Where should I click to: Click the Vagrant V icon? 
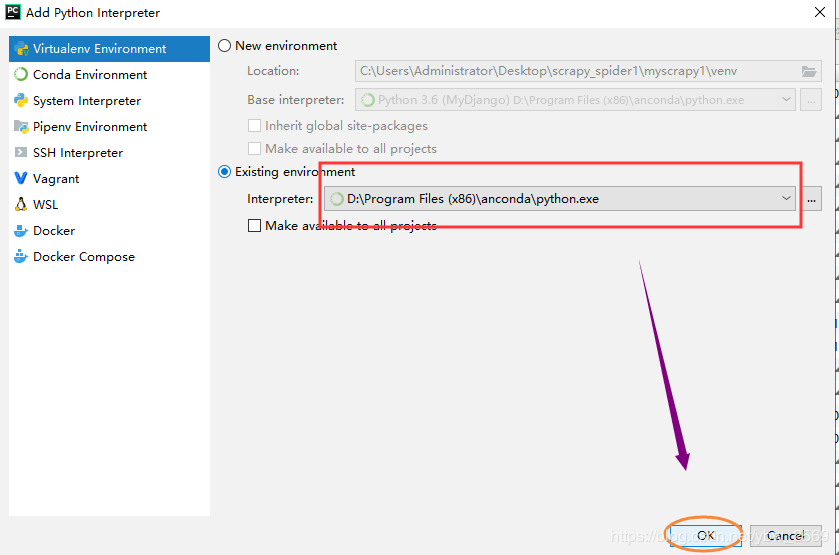[21, 178]
